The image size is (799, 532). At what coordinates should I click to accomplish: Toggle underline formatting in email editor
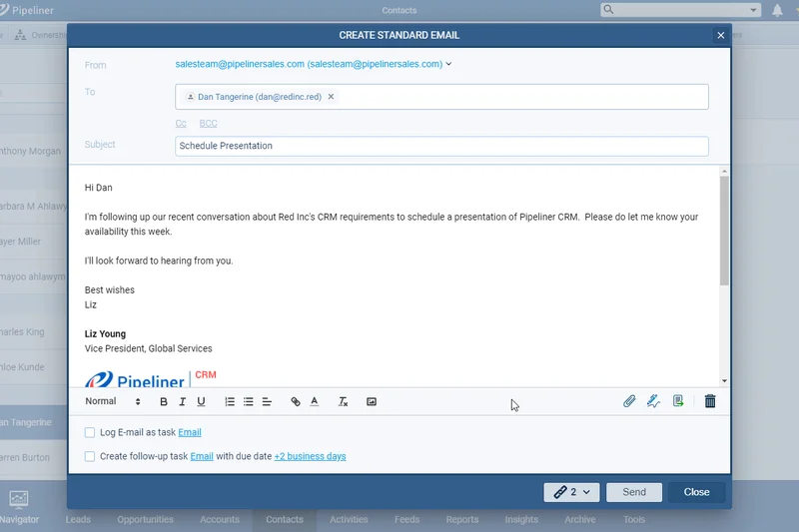click(x=201, y=401)
